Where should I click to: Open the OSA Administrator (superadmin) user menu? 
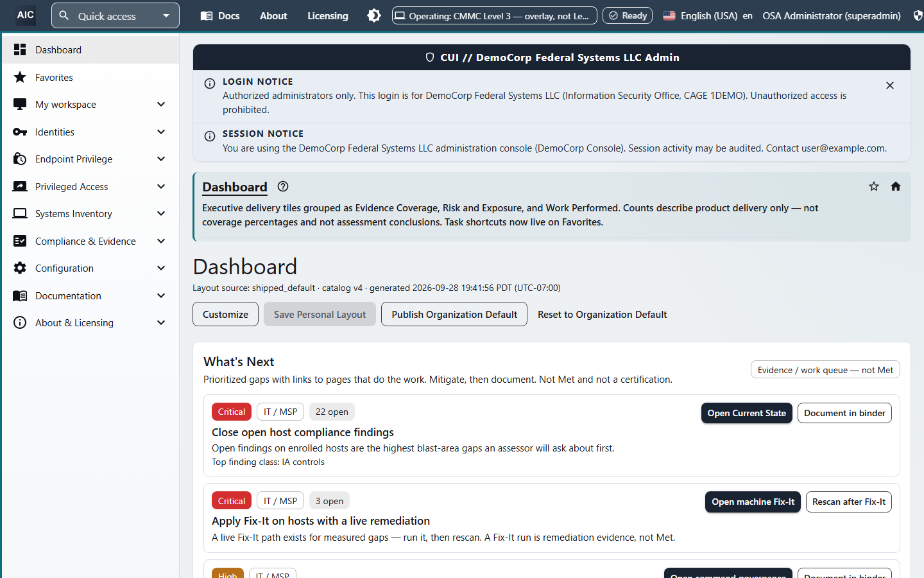click(x=832, y=15)
